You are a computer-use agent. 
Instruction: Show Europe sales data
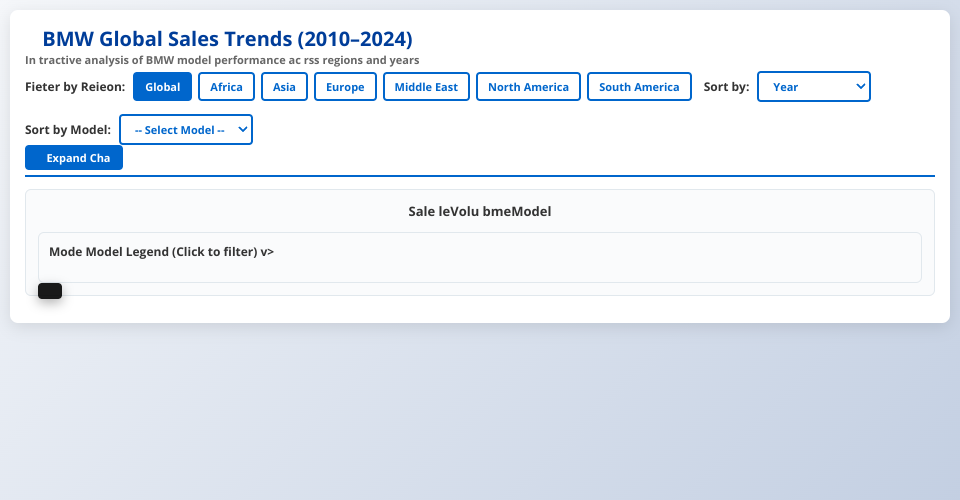point(345,87)
